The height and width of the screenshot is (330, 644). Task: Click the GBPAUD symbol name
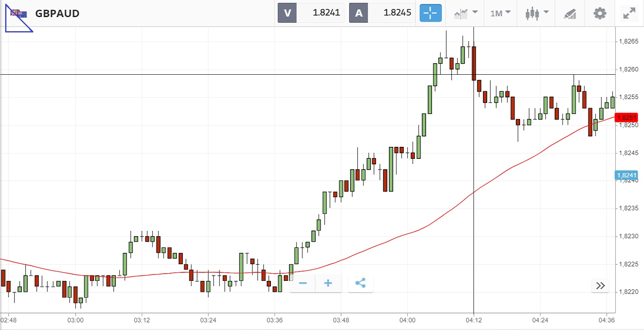click(57, 14)
